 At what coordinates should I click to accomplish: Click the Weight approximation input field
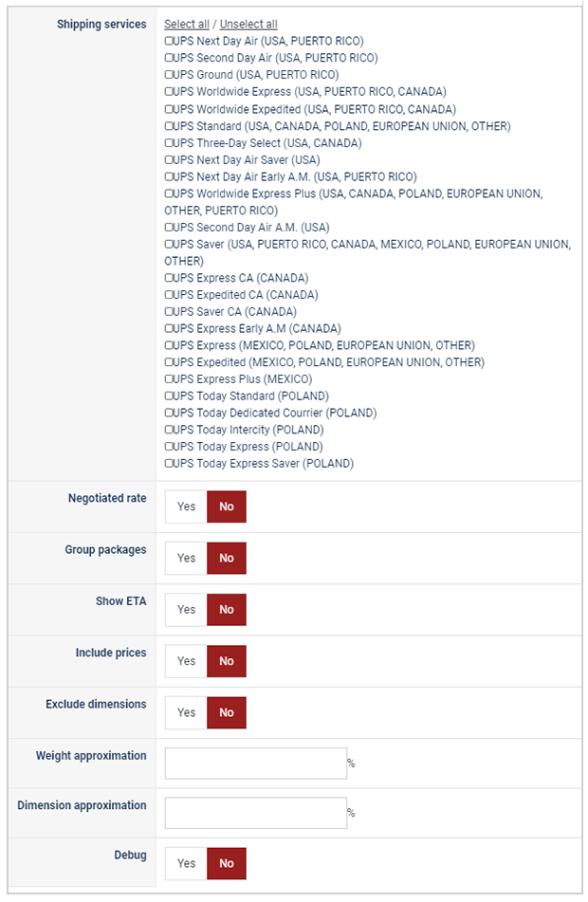[255, 764]
